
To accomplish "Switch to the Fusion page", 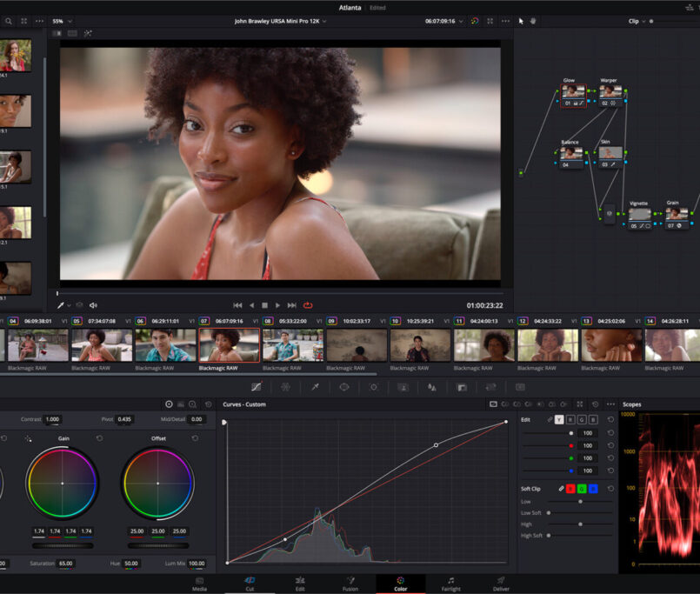I will tap(350, 584).
